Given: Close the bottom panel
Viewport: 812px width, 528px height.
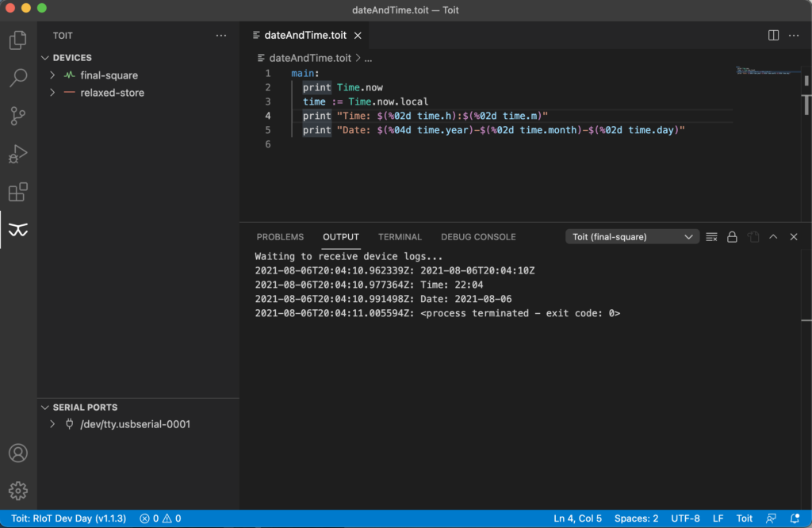Looking at the screenshot, I should click(x=794, y=236).
